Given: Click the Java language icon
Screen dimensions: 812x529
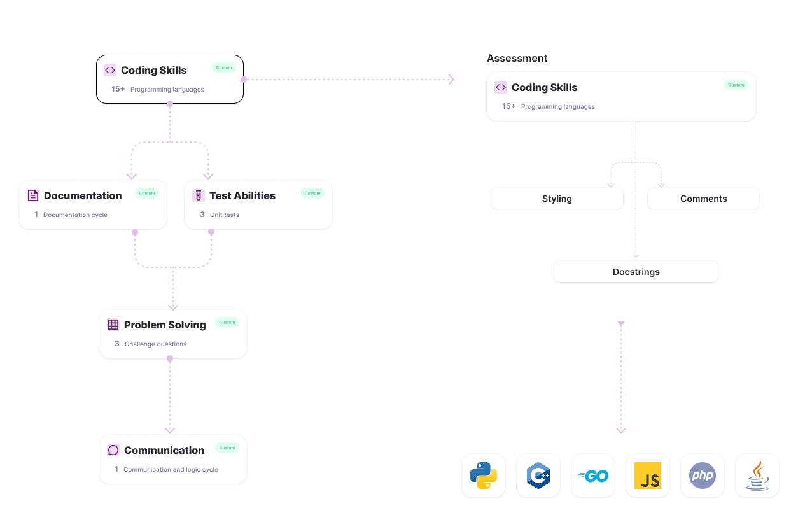Looking at the screenshot, I should click(757, 476).
